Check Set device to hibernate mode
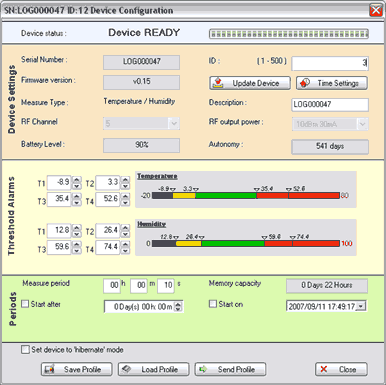The image size is (386, 385). (x=25, y=350)
